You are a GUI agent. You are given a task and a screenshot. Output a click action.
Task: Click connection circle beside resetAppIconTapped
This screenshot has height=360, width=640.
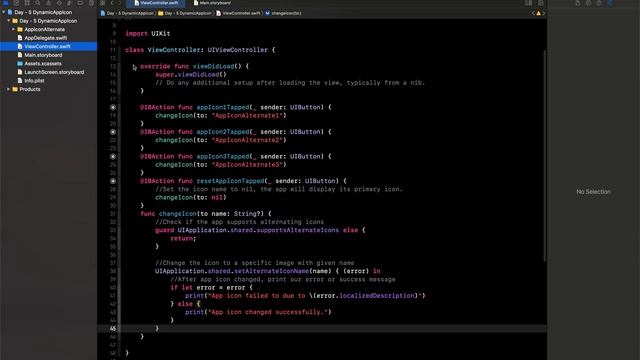click(x=113, y=181)
